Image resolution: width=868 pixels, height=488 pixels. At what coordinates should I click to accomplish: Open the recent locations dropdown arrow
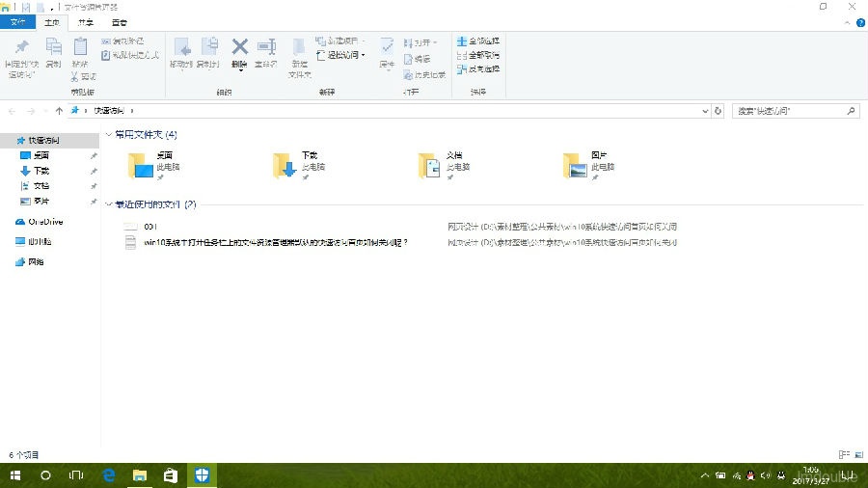pyautogui.click(x=45, y=111)
